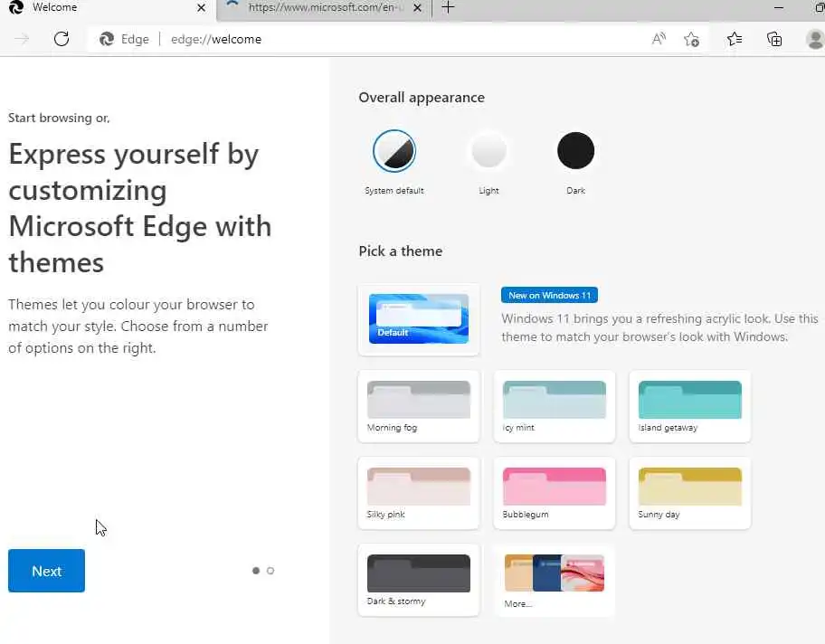
Task: Pick the Morning fog theme
Action: [x=419, y=406]
